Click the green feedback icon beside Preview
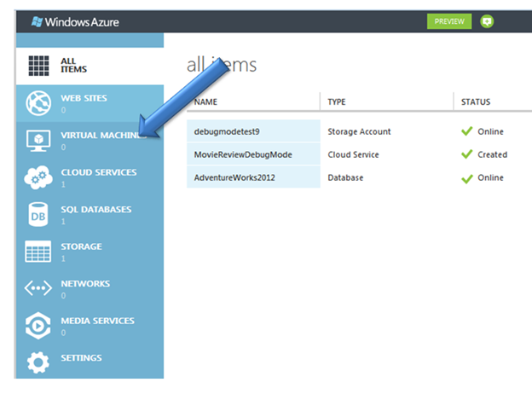This screenshot has width=532, height=394. point(488,21)
